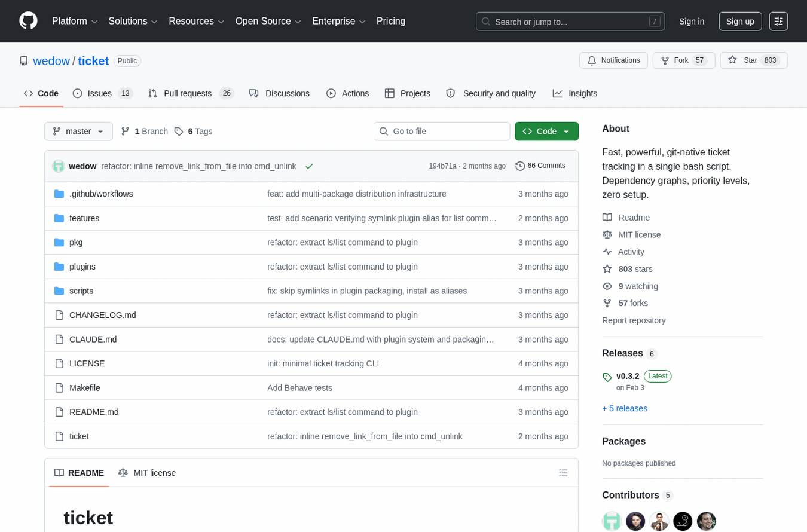Viewport: 807px width, 532px height.
Task: Open the green Code dropdown button
Action: pyautogui.click(x=546, y=132)
